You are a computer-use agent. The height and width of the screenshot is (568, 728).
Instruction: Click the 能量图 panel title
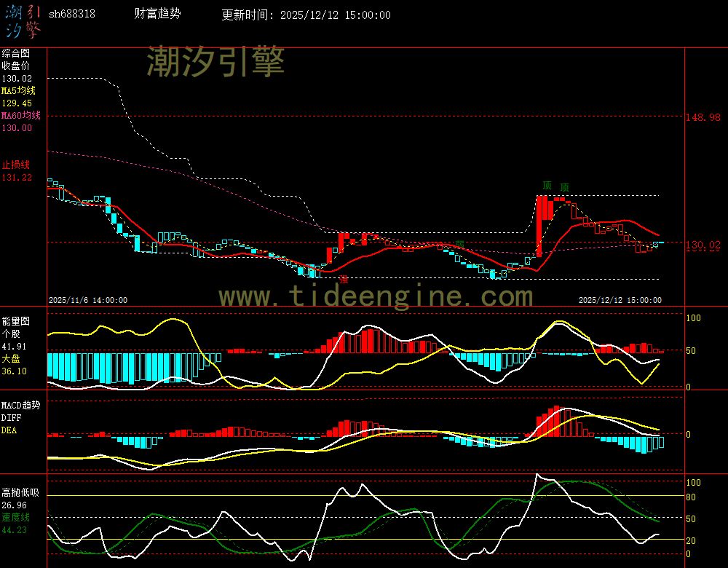15,321
